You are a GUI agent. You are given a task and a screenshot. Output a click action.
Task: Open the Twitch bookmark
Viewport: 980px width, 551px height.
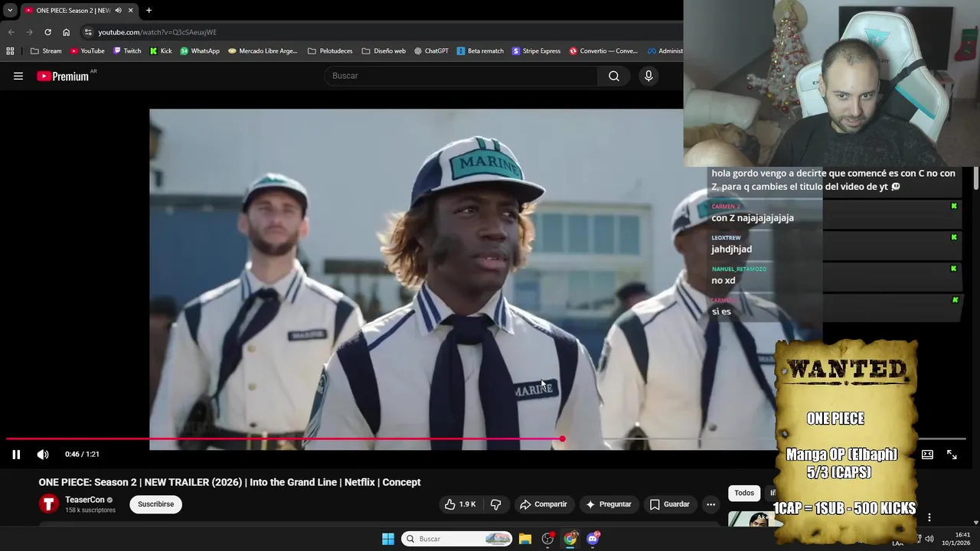click(x=127, y=51)
